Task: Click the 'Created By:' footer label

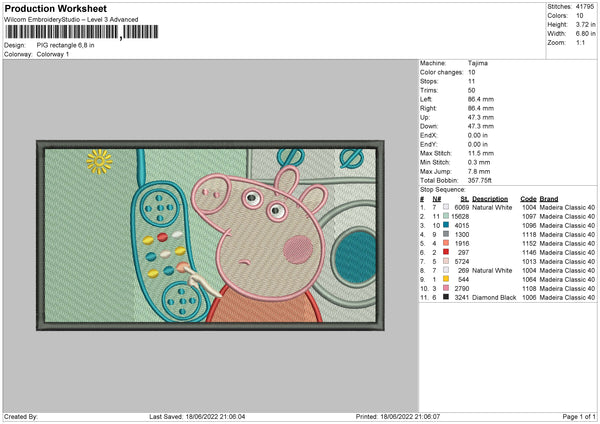Action: pyautogui.click(x=21, y=416)
